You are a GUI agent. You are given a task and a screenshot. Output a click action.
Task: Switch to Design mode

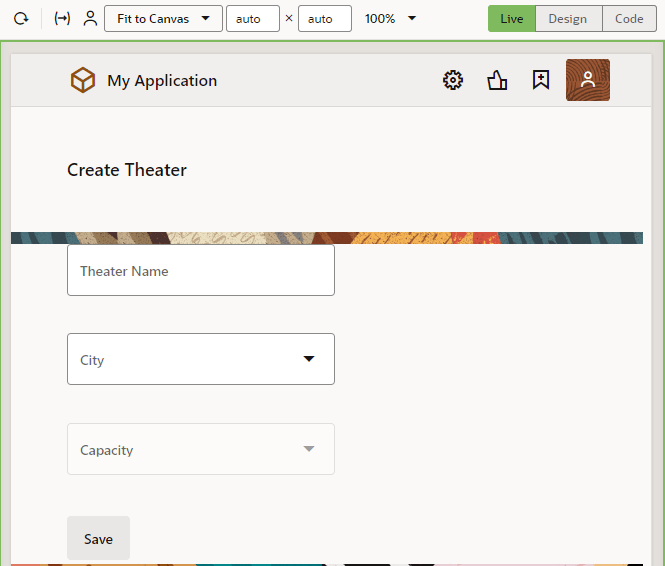pyautogui.click(x=568, y=19)
